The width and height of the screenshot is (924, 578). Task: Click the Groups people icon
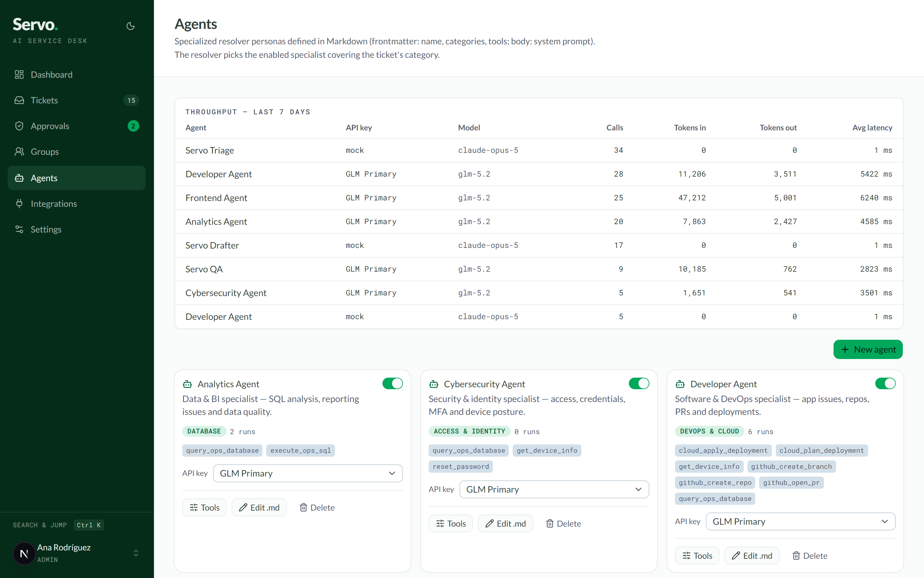[x=19, y=151]
